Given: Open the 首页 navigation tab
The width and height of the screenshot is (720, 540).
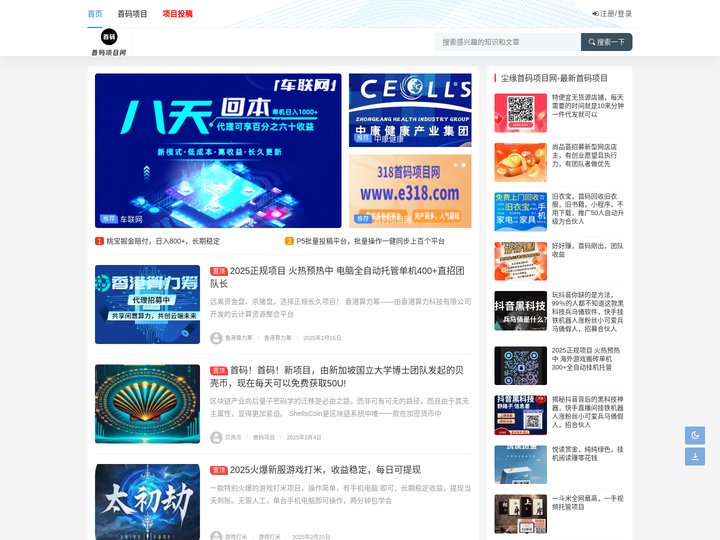Looking at the screenshot, I should pos(95,14).
